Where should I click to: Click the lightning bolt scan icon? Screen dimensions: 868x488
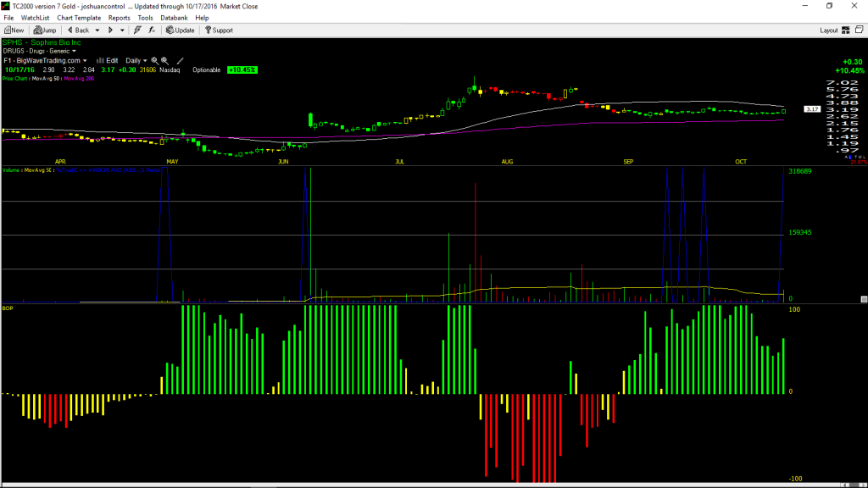(137, 30)
